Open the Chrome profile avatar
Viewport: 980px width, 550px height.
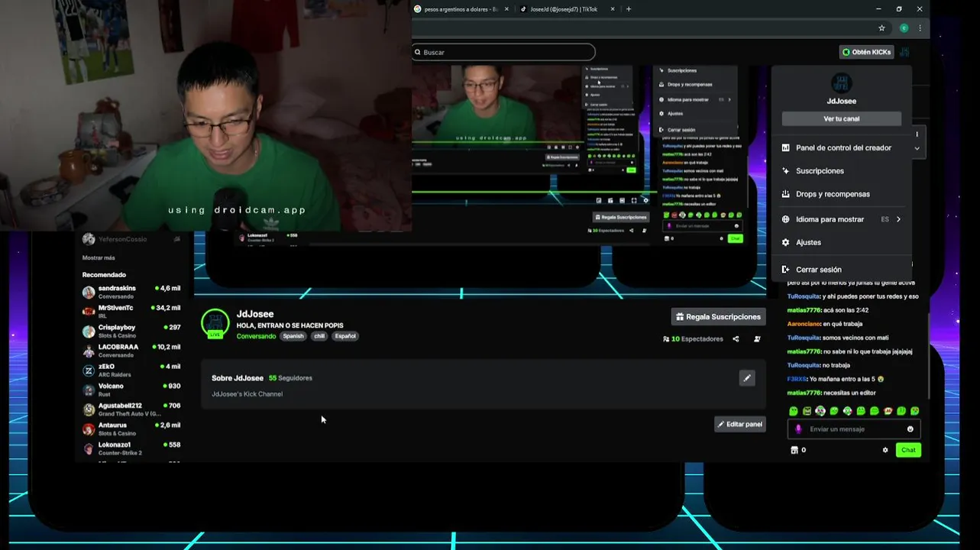point(904,28)
